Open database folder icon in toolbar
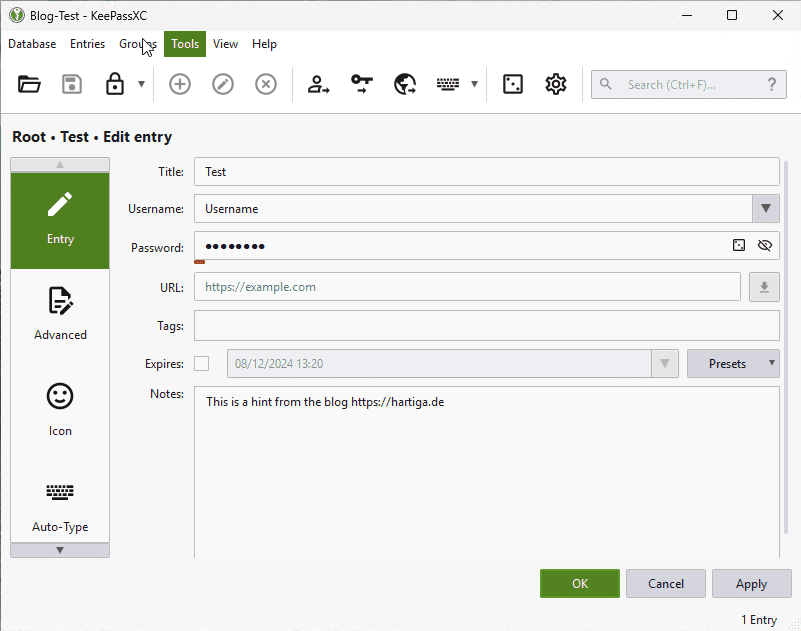The image size is (801, 631). click(29, 84)
